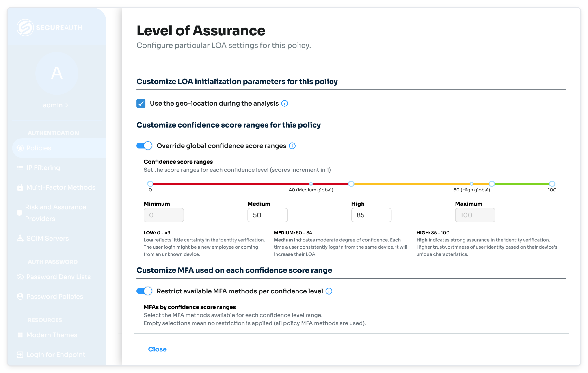
Task: Open SCIM Servers in the sidebar
Action: click(59, 239)
